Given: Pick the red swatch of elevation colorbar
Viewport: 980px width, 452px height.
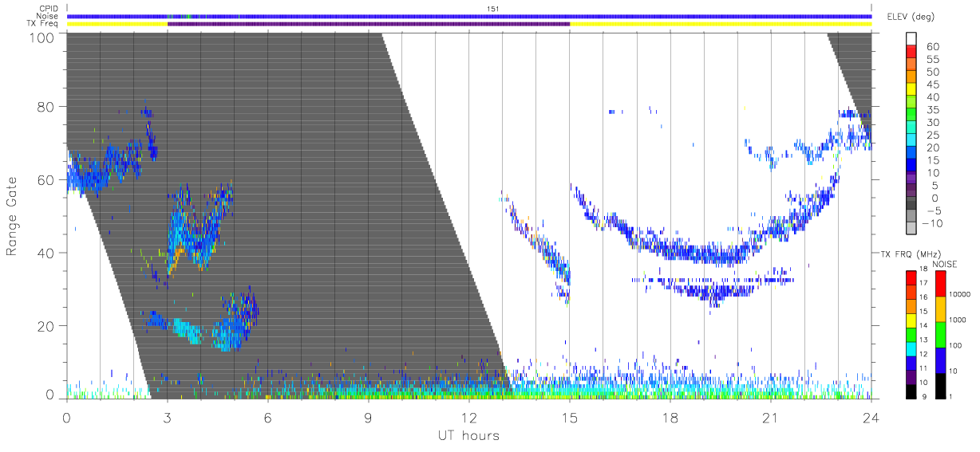Looking at the screenshot, I should (x=911, y=51).
